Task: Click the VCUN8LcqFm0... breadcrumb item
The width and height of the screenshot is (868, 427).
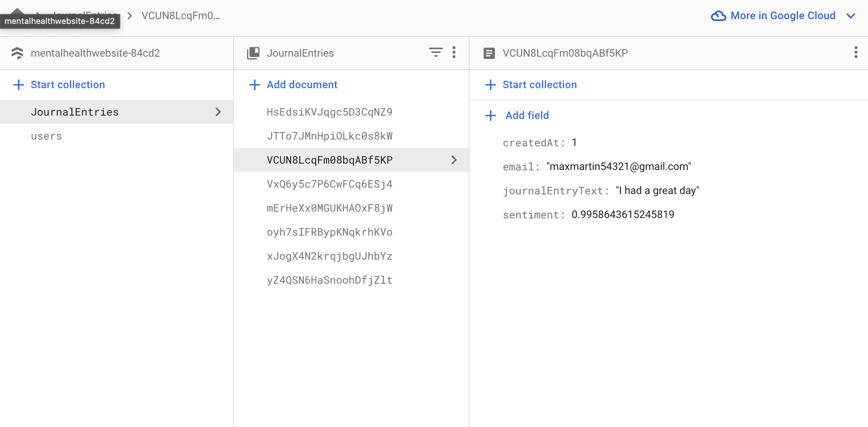Action: (181, 16)
